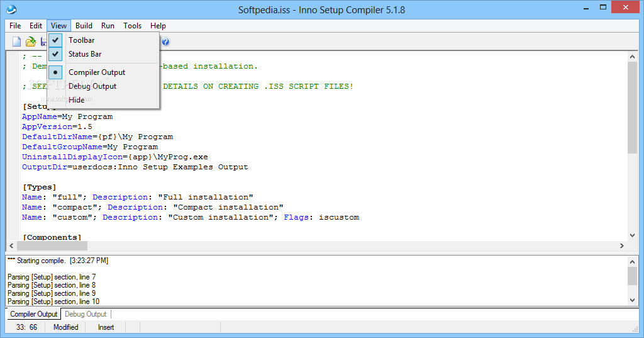644x338 pixels.
Task: Click the 'Insert' status bar indicator
Action: [x=106, y=327]
